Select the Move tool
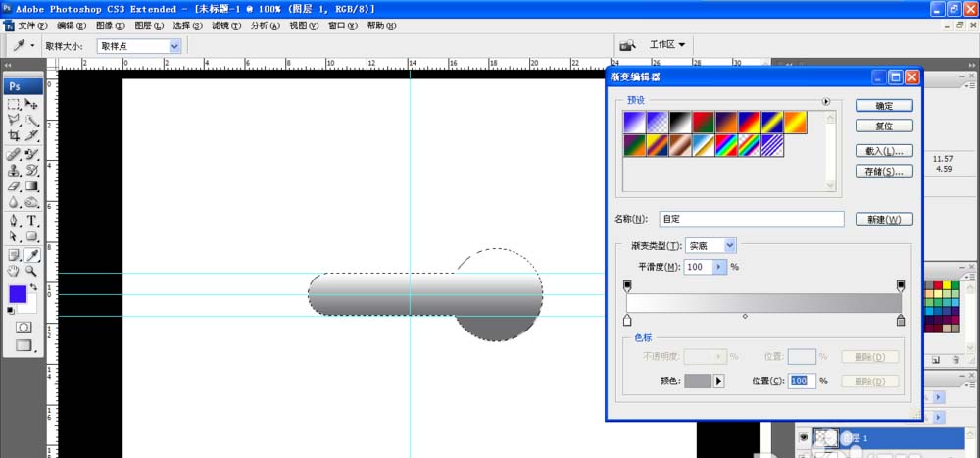Screen dimensions: 980x458 point(32,104)
